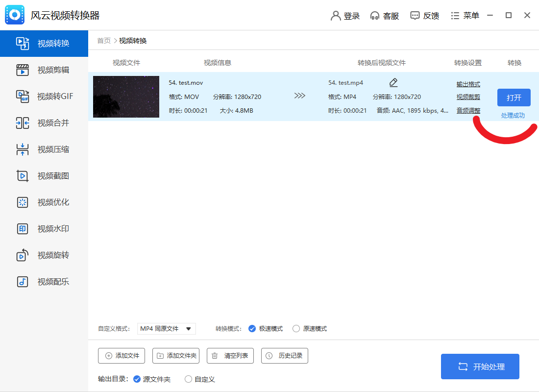The height and width of the screenshot is (392, 539).
Task: Open the 视频剪辑 (video editing) sidebar icon
Action: point(23,70)
